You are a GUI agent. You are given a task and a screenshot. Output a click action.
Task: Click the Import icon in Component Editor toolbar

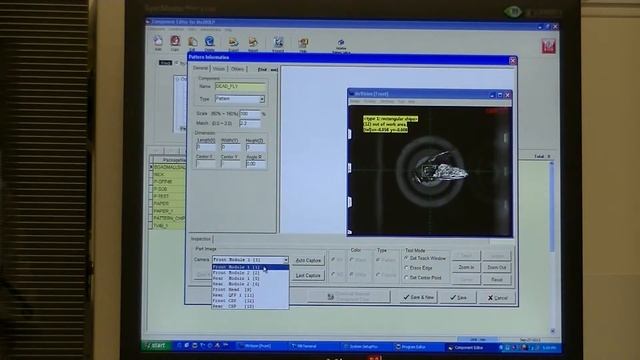pyautogui.click(x=253, y=43)
